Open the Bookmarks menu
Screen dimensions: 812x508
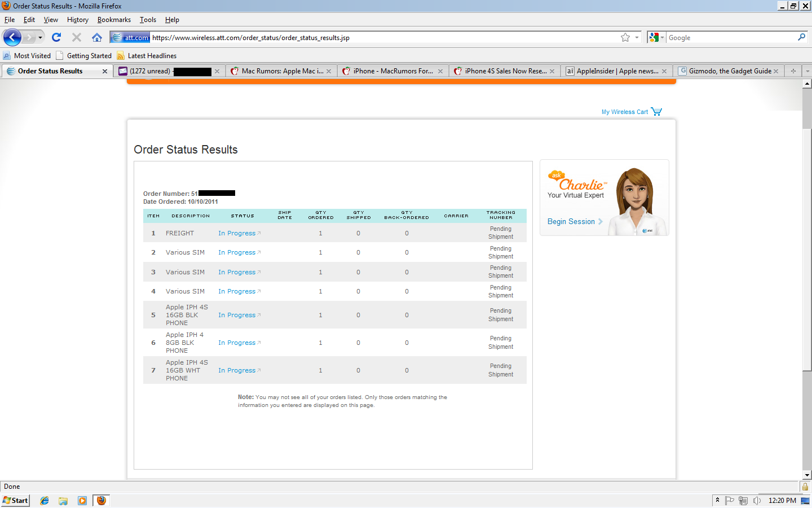114,20
